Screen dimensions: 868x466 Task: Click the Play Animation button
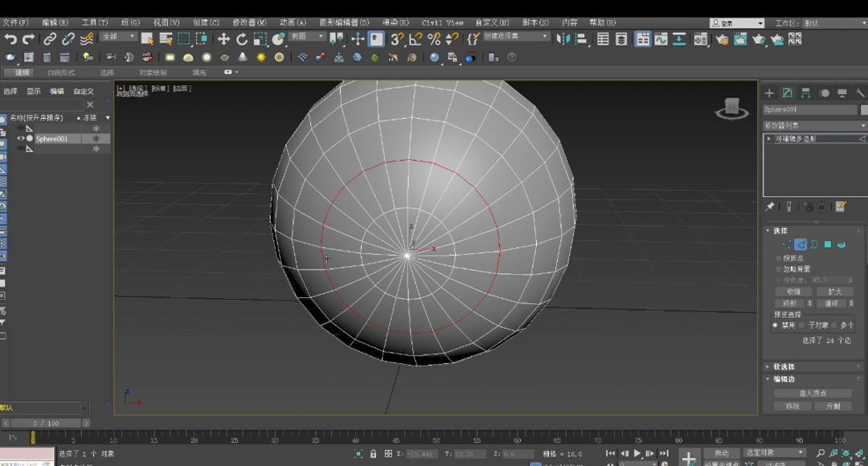637,454
